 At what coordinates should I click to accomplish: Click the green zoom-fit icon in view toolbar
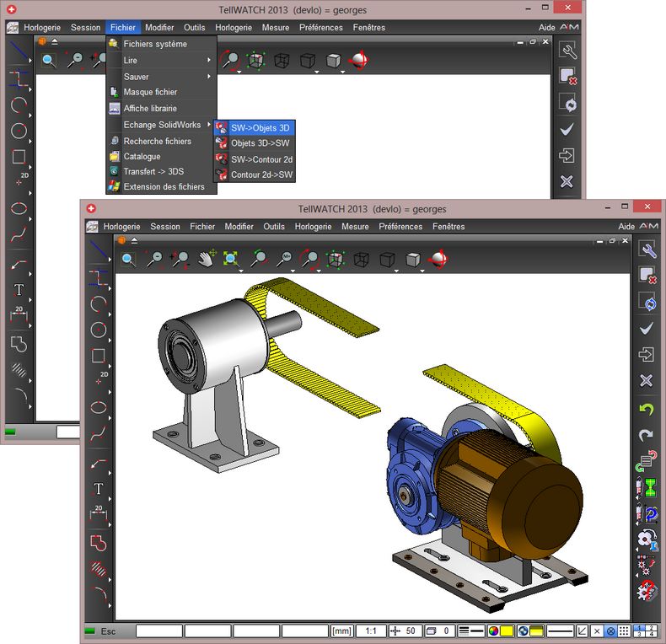pos(230,260)
